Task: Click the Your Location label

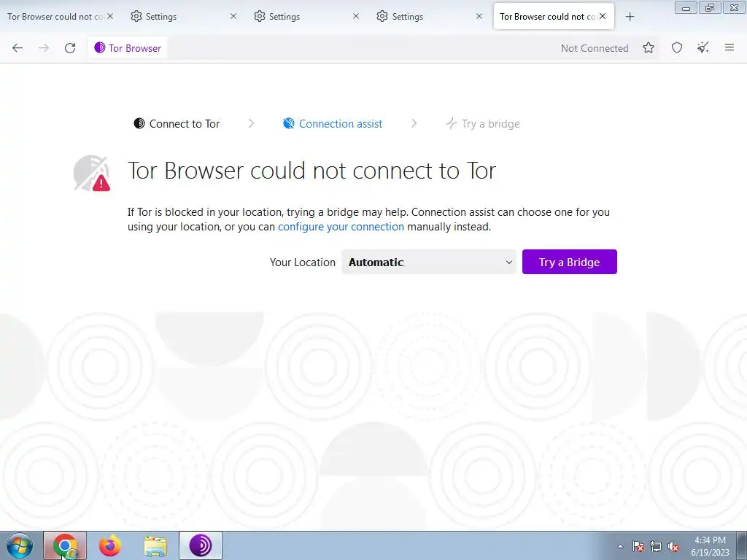Action: (303, 262)
